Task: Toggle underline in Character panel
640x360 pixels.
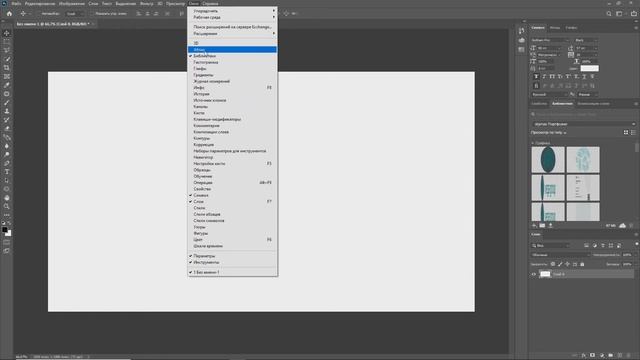Action: pyautogui.click(x=584, y=76)
